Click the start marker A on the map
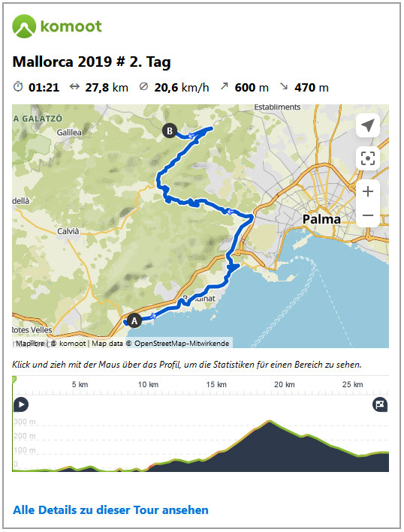This screenshot has height=532, width=404. [x=134, y=320]
